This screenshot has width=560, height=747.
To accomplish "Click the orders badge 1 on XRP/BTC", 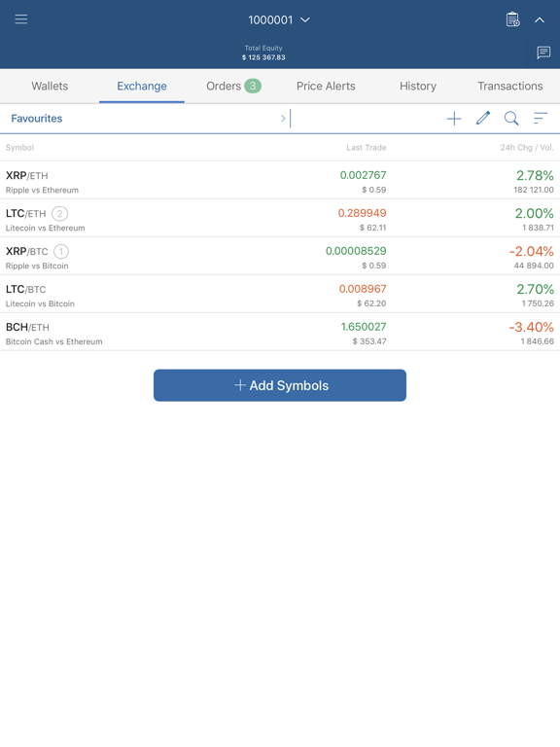I will [61, 251].
